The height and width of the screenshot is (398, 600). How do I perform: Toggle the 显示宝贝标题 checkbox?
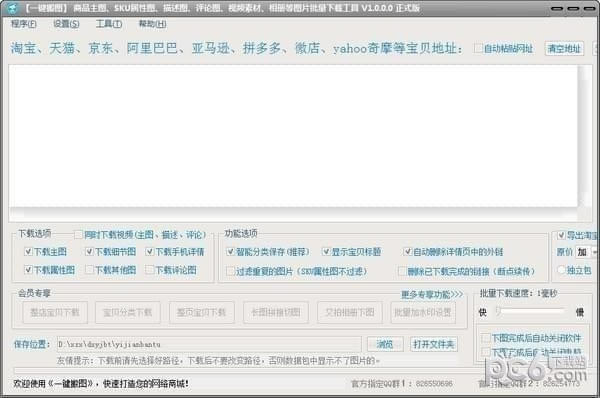click(x=326, y=251)
